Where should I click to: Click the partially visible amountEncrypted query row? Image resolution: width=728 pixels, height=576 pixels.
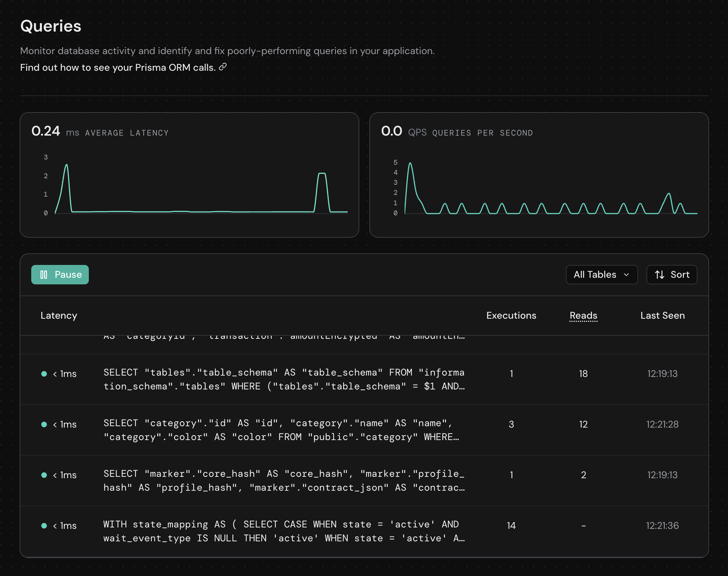(x=364, y=345)
